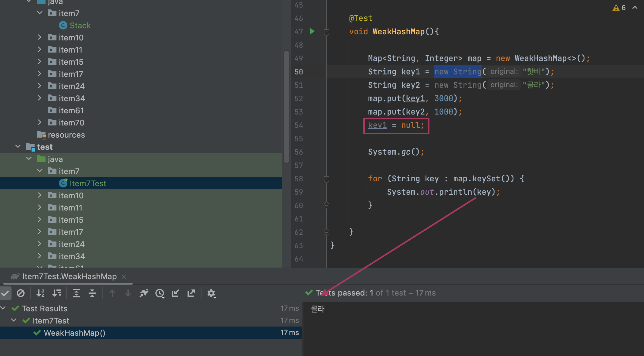Collapse the test folder in project tree
Viewport: 644px width, 356px height.
coord(18,147)
